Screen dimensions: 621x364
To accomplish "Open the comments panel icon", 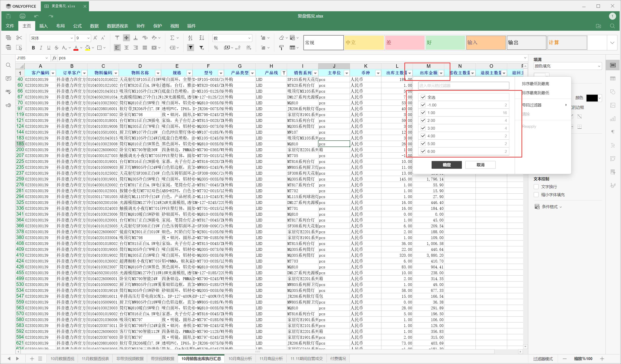I will 8,79.
